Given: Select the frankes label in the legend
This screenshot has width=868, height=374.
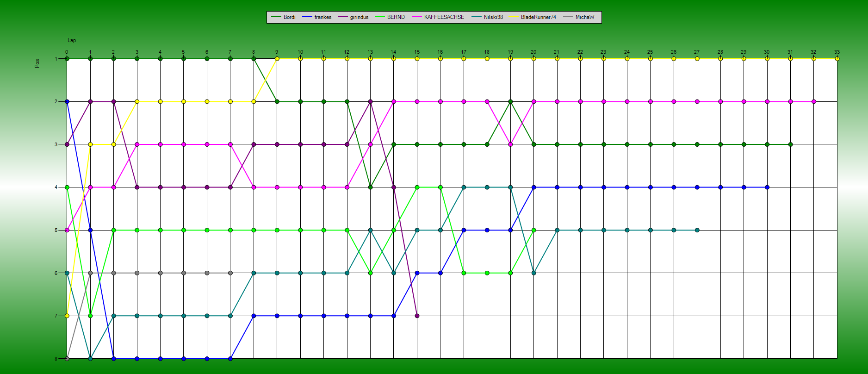Looking at the screenshot, I should tap(322, 17).
